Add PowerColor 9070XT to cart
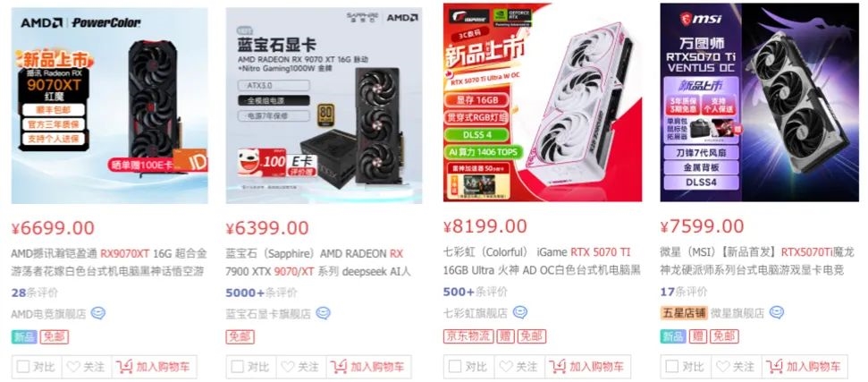The height and width of the screenshot is (382, 868). [154, 367]
